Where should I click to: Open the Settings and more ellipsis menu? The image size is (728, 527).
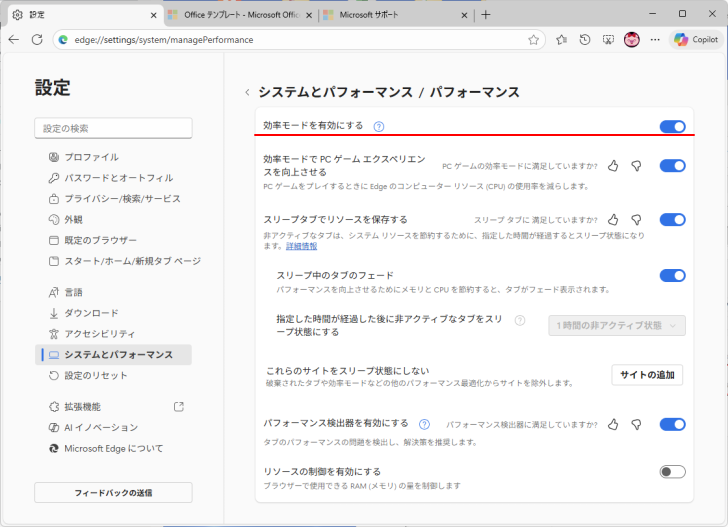(x=655, y=40)
